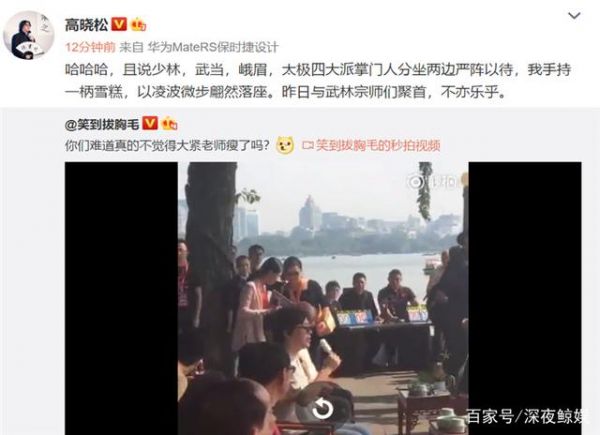Replay the video with the circular arrow
Viewport: 600px width, 435px height.
[x=322, y=410]
